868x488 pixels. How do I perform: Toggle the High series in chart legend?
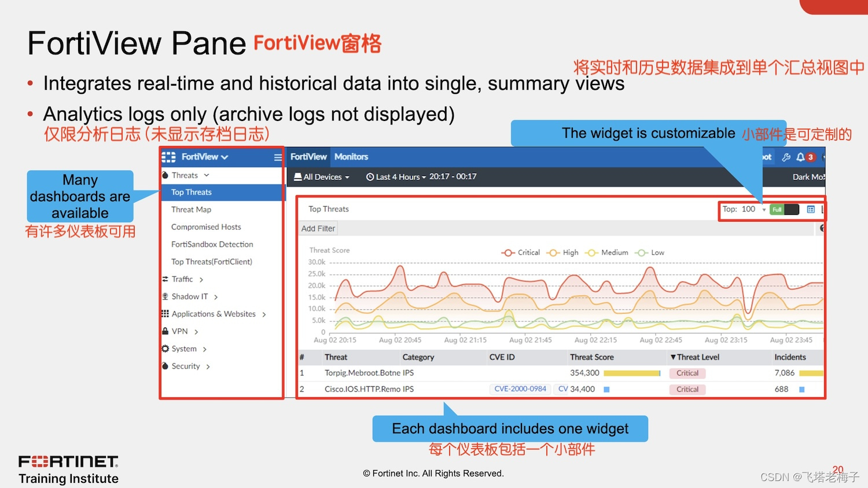pos(562,252)
